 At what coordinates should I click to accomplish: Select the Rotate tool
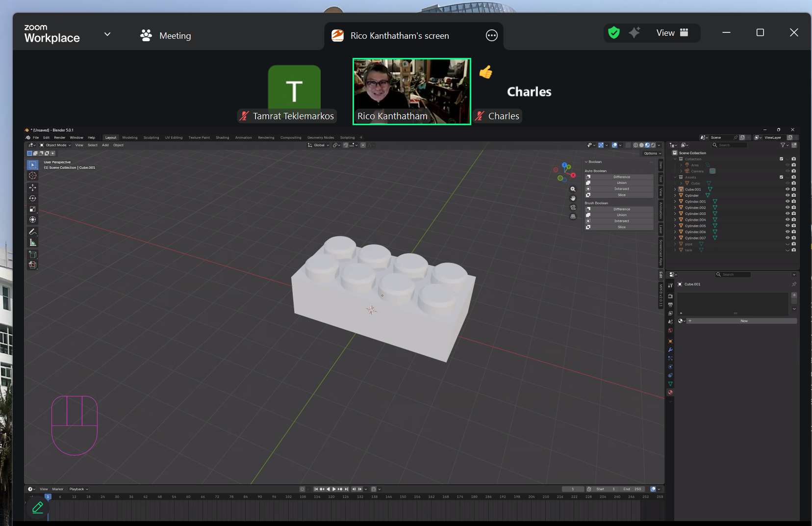coord(32,198)
